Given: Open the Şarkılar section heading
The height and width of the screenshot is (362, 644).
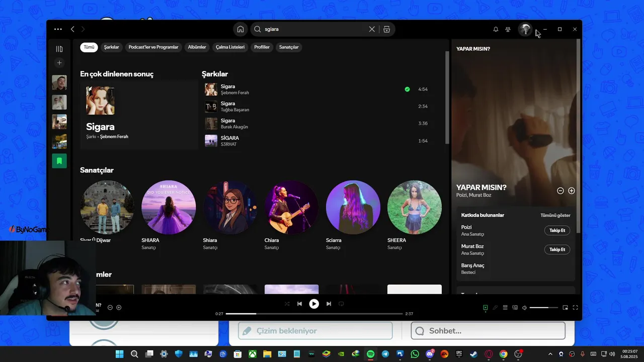Looking at the screenshot, I should click(x=215, y=74).
